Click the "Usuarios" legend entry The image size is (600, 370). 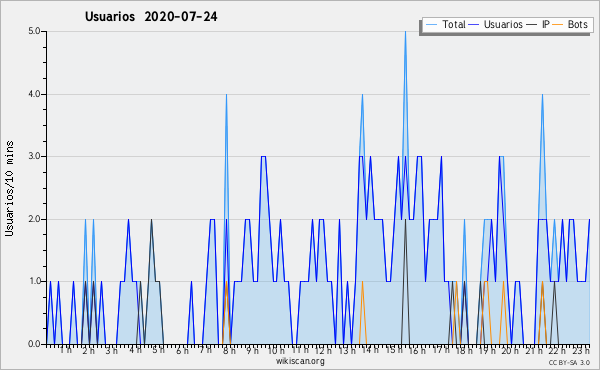point(503,24)
